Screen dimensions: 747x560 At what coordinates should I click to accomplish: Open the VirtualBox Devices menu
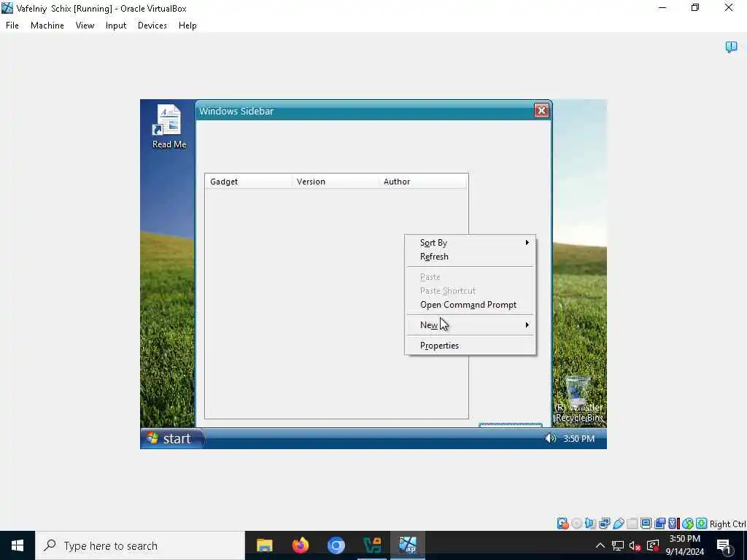pos(152,26)
